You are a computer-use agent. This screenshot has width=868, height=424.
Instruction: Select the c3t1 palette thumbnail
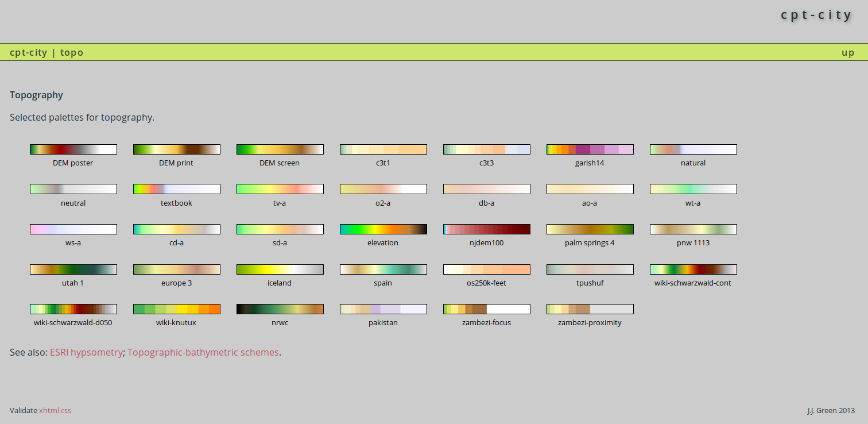pyautogui.click(x=383, y=149)
